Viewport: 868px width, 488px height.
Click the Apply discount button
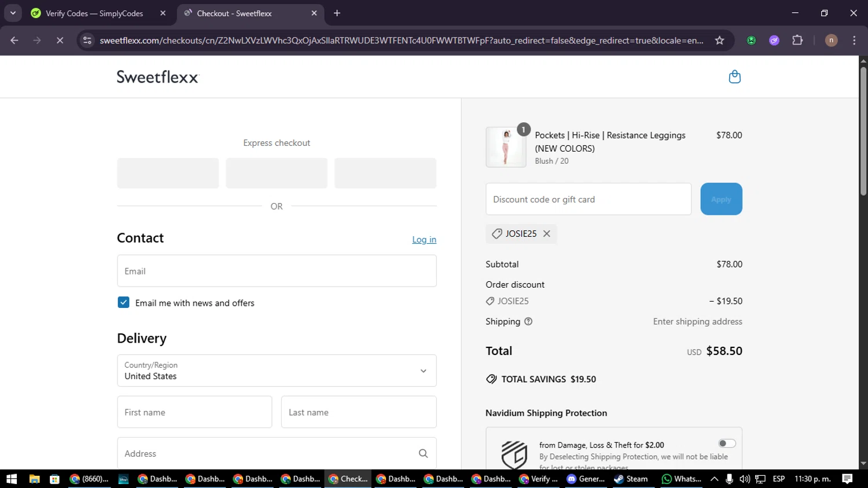(x=721, y=199)
